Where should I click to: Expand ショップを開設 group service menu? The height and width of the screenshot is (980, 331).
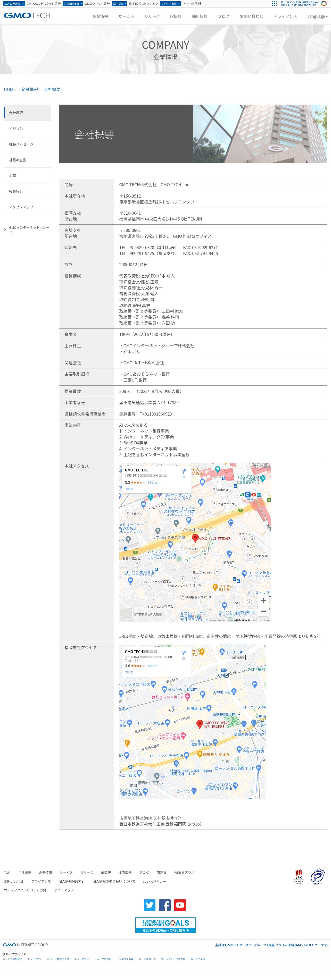pos(104,959)
